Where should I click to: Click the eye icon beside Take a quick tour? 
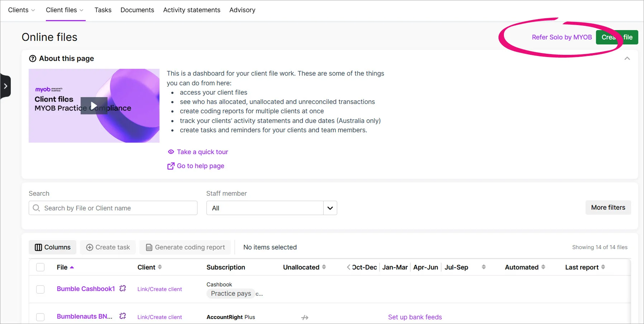click(x=171, y=152)
